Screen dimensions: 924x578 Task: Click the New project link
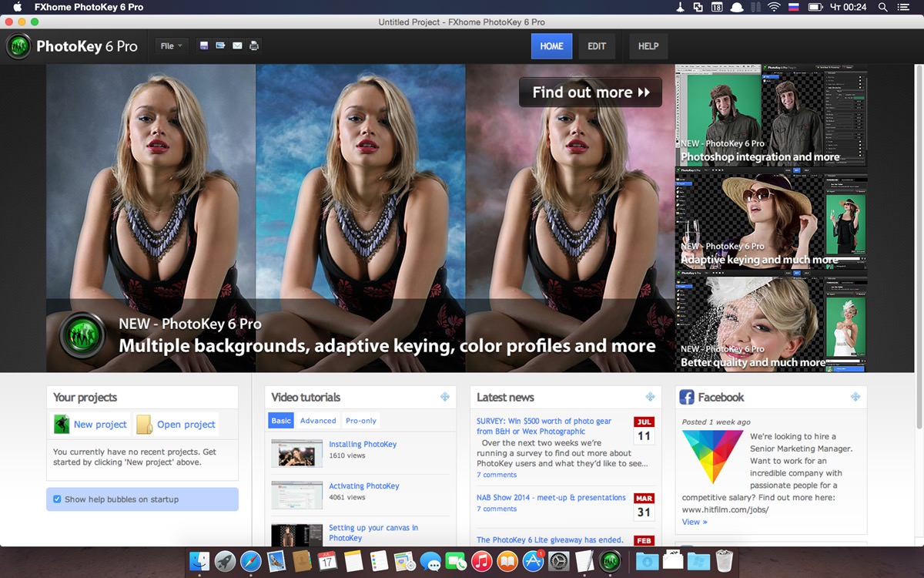tap(100, 425)
